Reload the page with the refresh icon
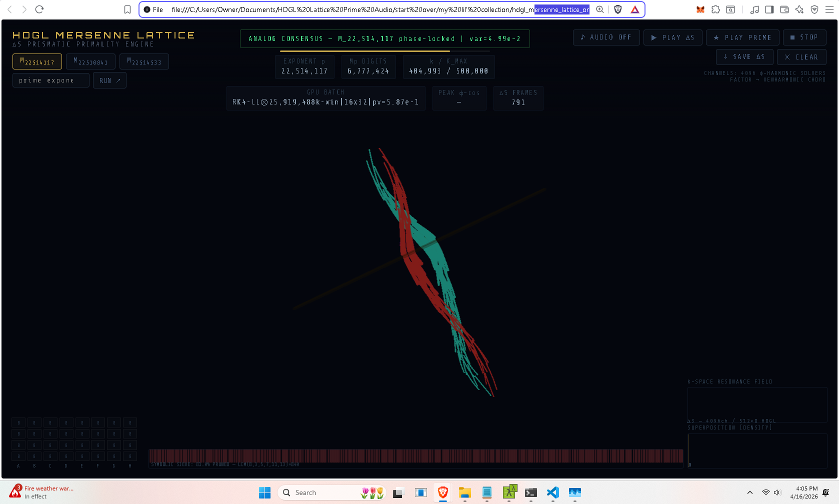839x504 pixels. coord(39,9)
